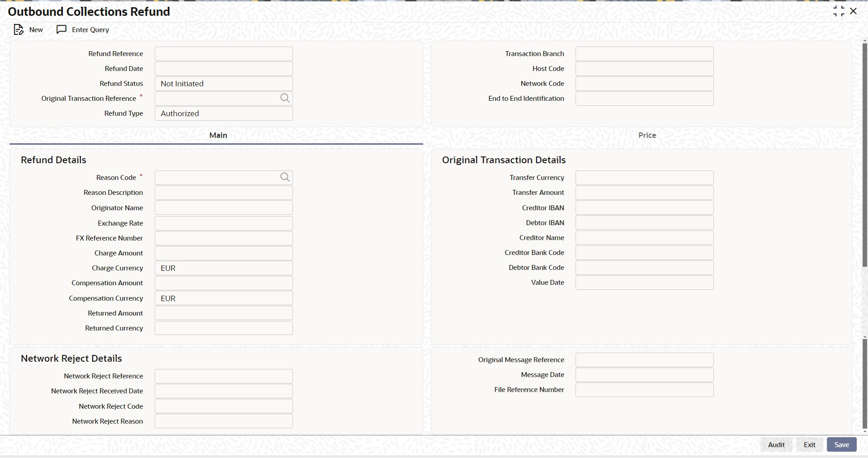Image resolution: width=868 pixels, height=458 pixels.
Task: Click the Audit button
Action: tap(776, 445)
